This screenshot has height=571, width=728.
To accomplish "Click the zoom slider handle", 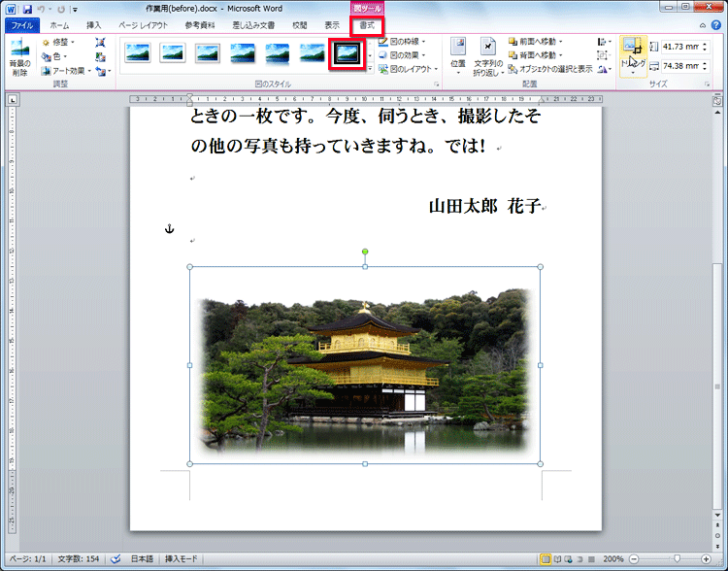I will (x=678, y=559).
